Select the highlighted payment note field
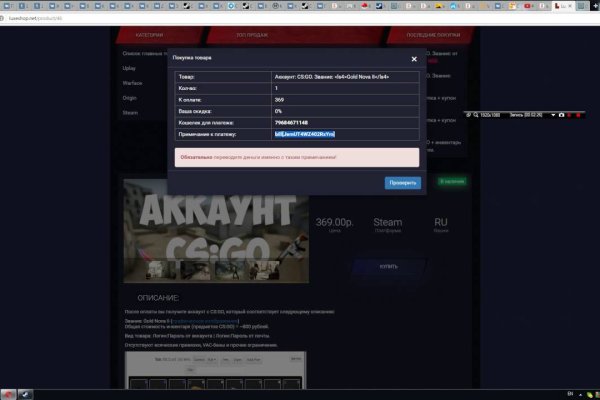Viewport: 600px width, 400px height. coord(304,133)
